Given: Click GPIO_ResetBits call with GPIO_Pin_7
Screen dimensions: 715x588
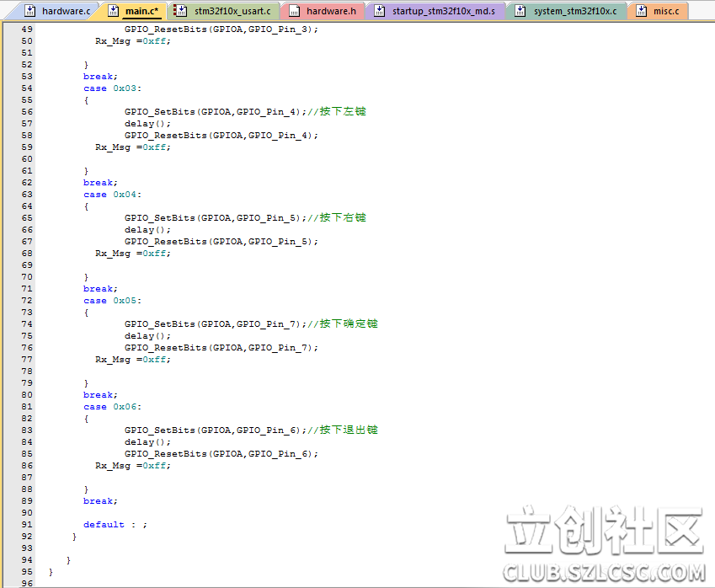Looking at the screenshot, I should pos(221,348).
